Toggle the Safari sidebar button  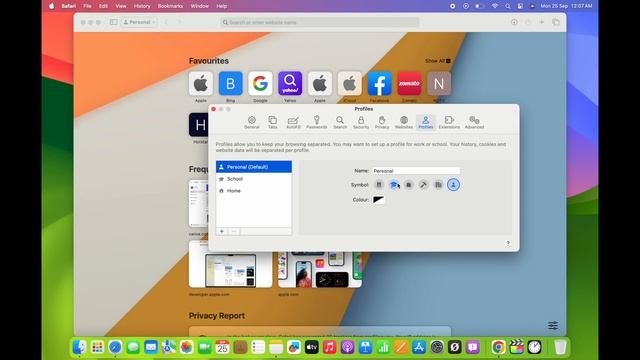tap(113, 22)
